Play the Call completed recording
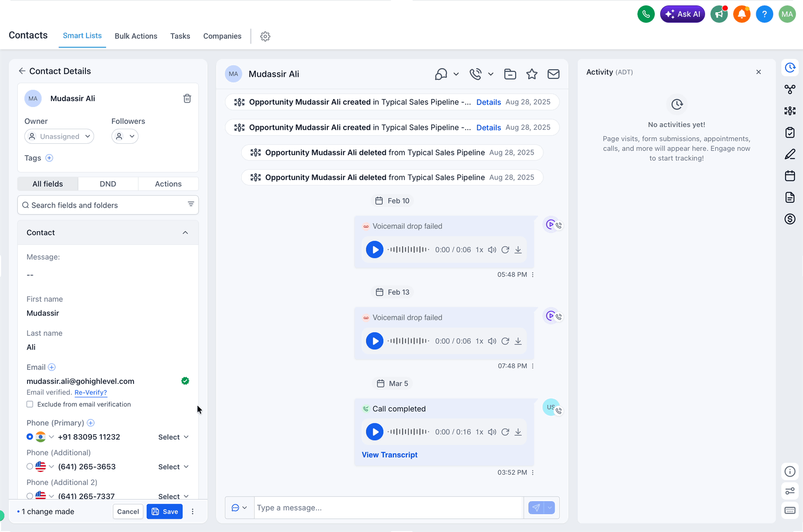Screen dimensions: 803x532 pos(374,432)
